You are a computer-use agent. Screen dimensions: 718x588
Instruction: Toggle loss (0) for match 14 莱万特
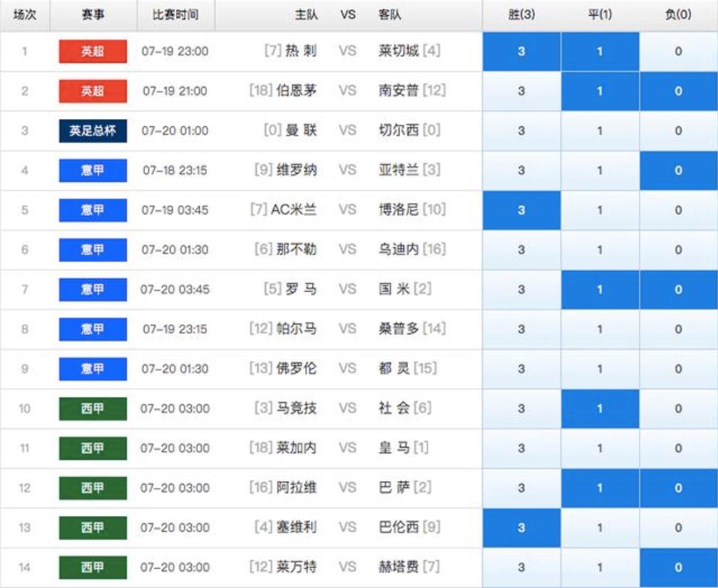pos(679,567)
